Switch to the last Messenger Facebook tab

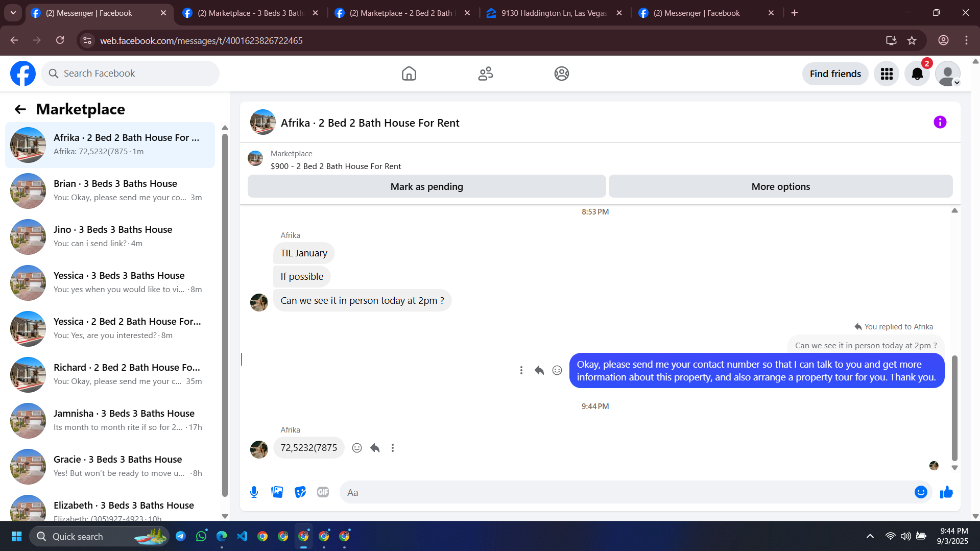(706, 13)
